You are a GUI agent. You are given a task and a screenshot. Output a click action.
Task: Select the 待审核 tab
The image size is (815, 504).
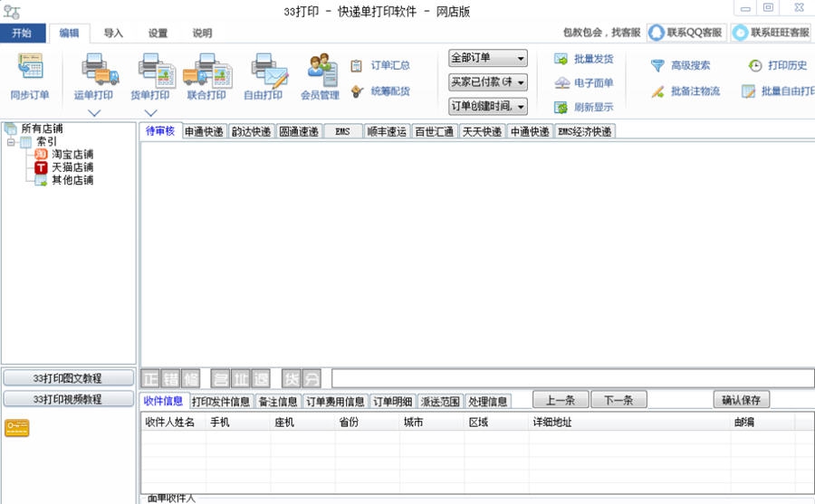[160, 131]
